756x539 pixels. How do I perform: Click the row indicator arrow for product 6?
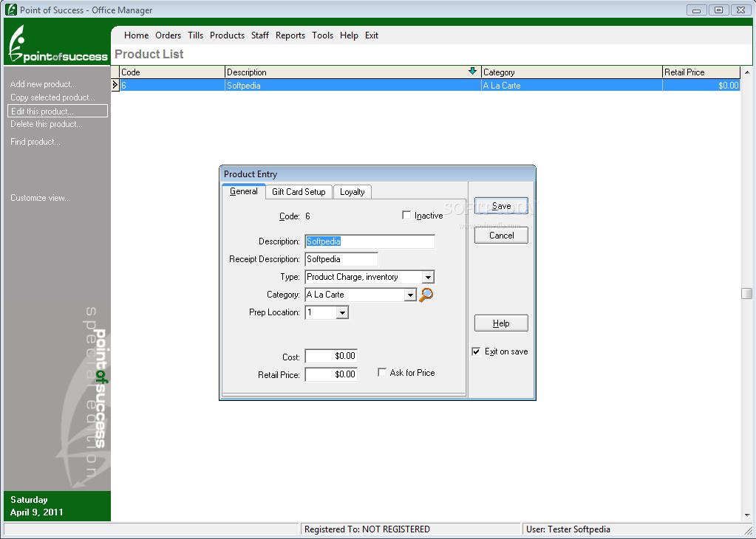coord(115,85)
